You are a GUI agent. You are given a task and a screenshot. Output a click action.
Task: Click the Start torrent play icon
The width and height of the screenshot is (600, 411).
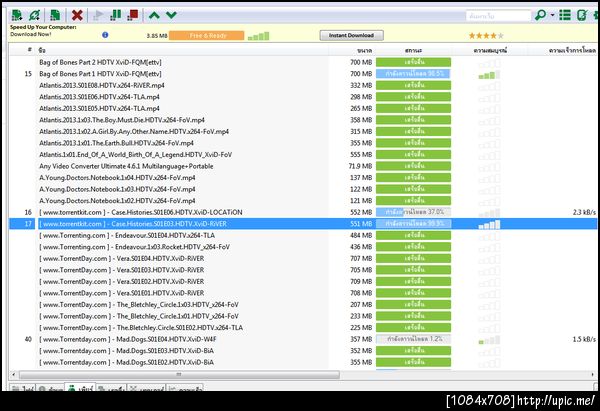(x=98, y=15)
